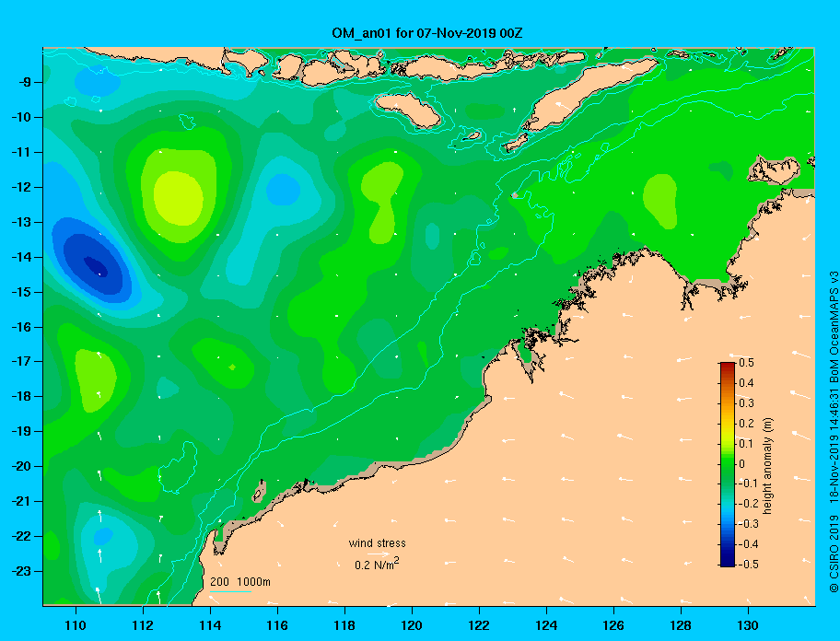Viewport: 840px width, 641px height.
Task: Click latitude label -18 on y-axis
Action: (23, 396)
